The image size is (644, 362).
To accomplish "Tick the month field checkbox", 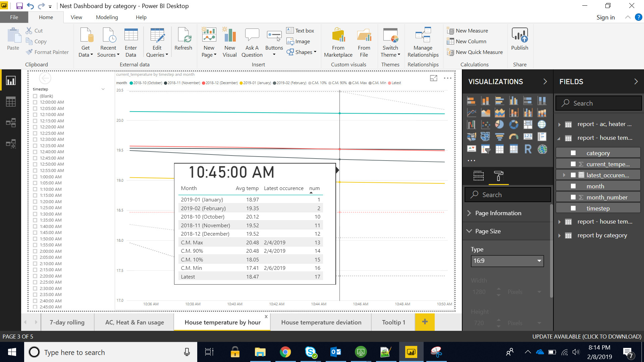I will pos(573,186).
